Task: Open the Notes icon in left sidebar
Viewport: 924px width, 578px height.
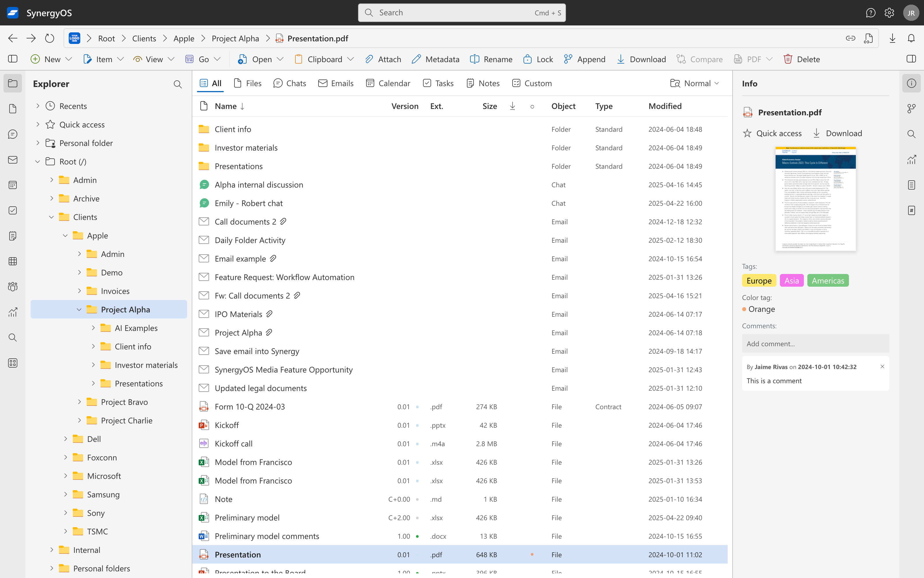Action: (x=13, y=236)
